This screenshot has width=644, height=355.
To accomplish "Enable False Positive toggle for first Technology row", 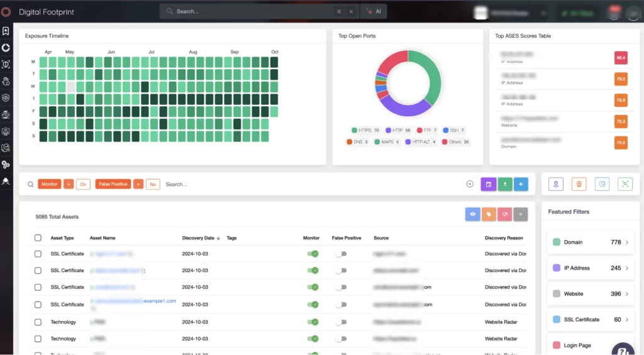I will click(341, 322).
